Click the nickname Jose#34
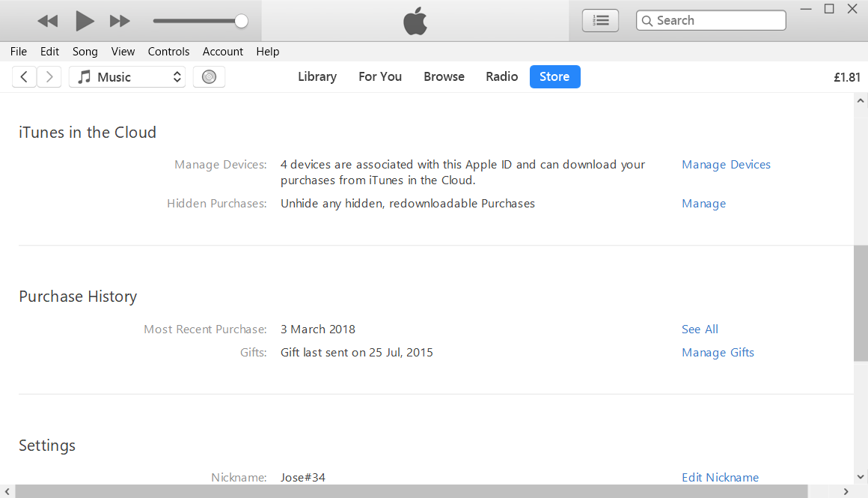Viewport: 868px width, 498px height. [303, 478]
